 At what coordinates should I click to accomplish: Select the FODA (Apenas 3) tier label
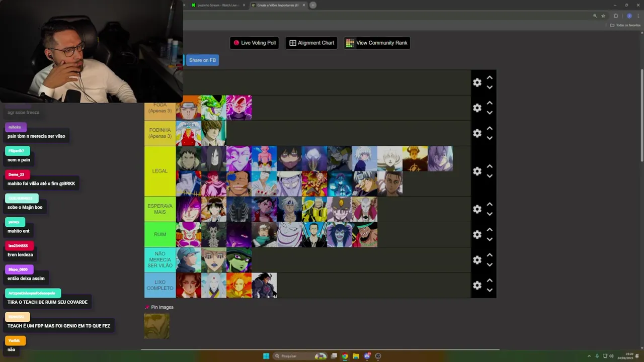click(160, 108)
